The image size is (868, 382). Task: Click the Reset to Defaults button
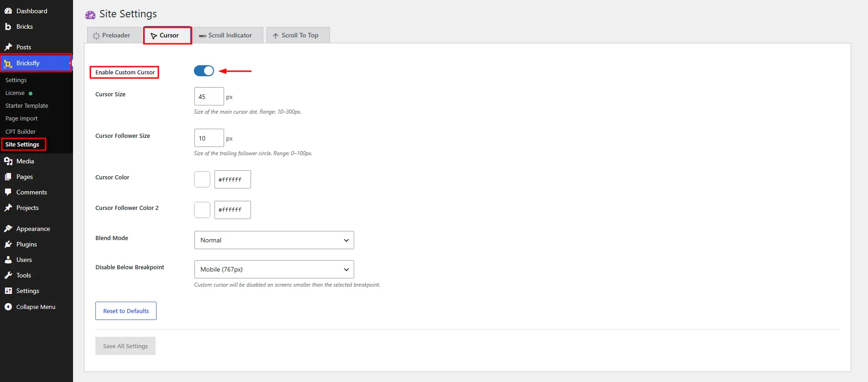click(126, 311)
